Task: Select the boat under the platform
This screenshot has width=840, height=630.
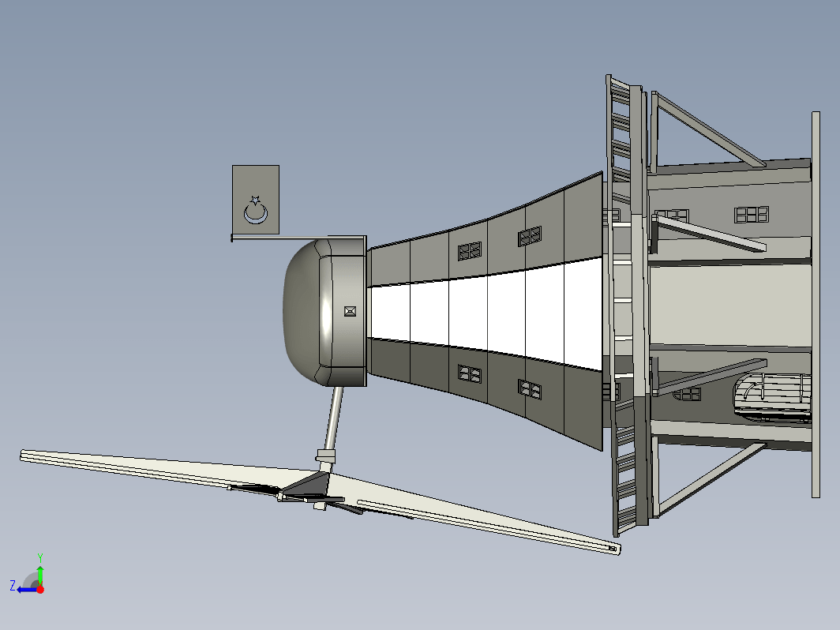Action: pyautogui.click(x=772, y=398)
